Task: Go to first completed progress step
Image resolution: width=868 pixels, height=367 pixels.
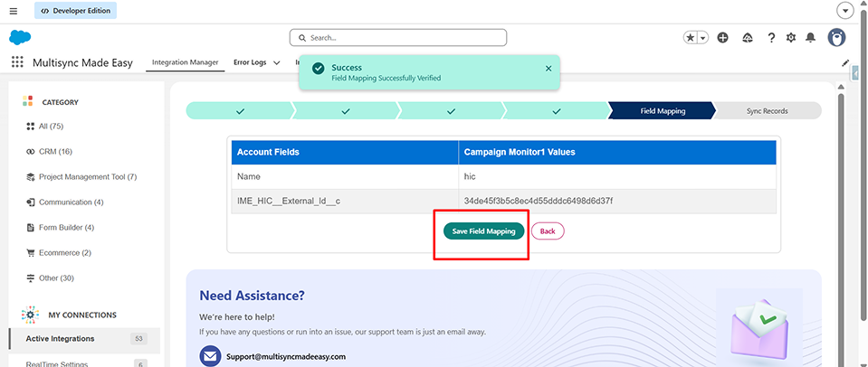Action: pos(239,111)
